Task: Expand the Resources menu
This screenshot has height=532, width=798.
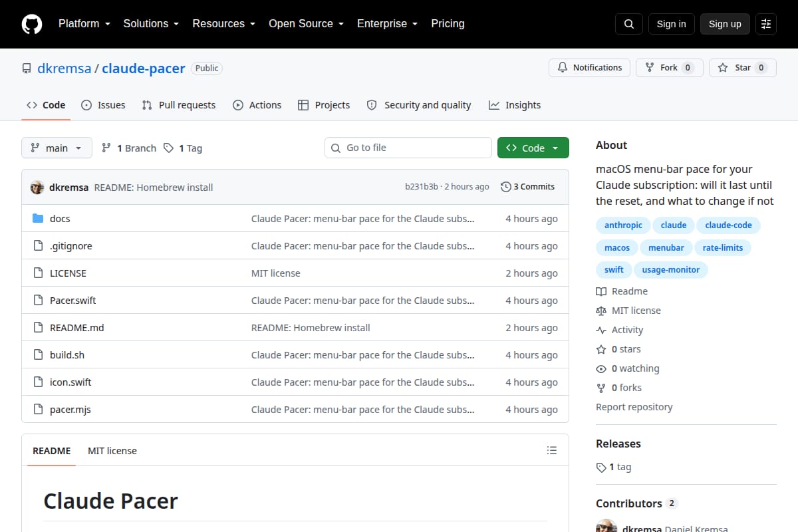Action: pyautogui.click(x=224, y=24)
